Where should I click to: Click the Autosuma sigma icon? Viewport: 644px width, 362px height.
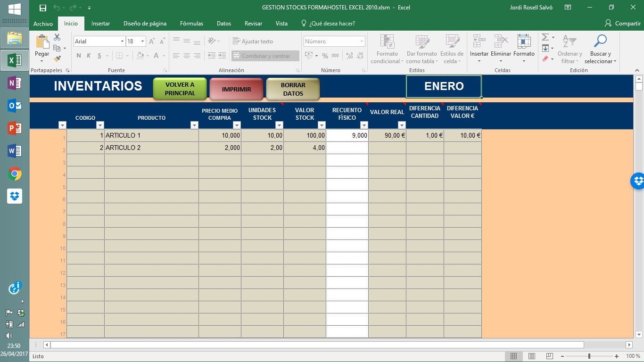pos(545,37)
